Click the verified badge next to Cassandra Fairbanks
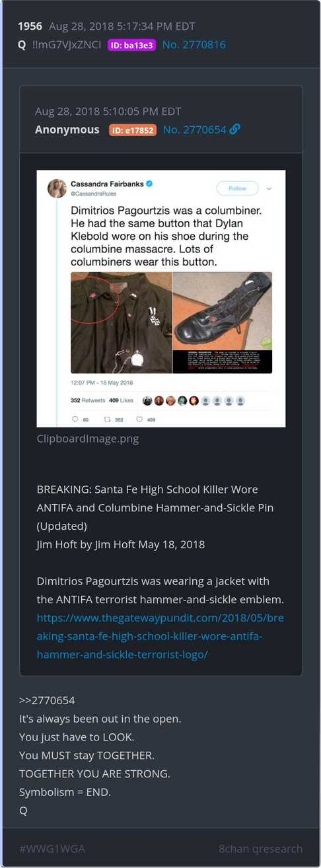 150,184
